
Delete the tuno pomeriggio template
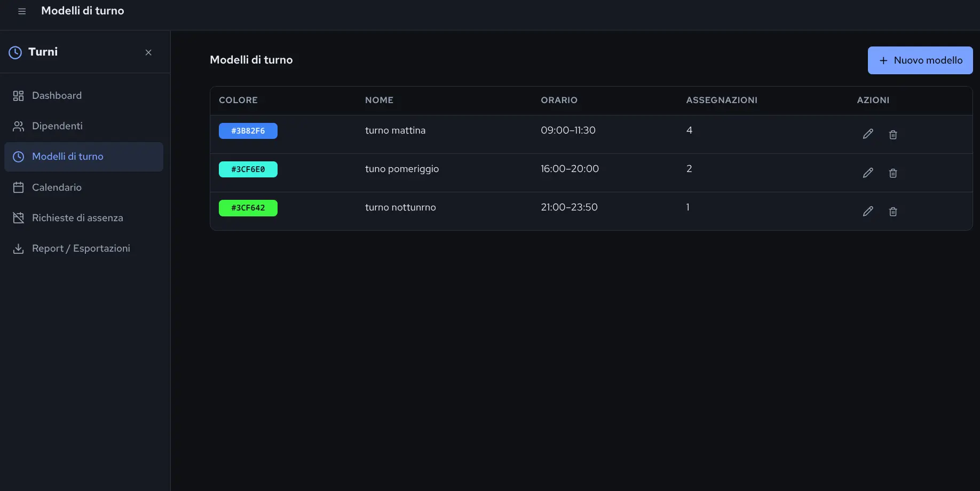point(893,173)
